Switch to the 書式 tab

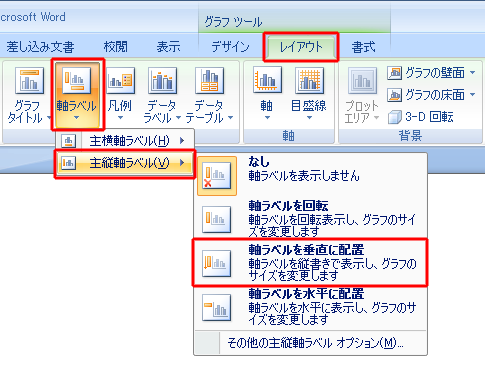363,47
